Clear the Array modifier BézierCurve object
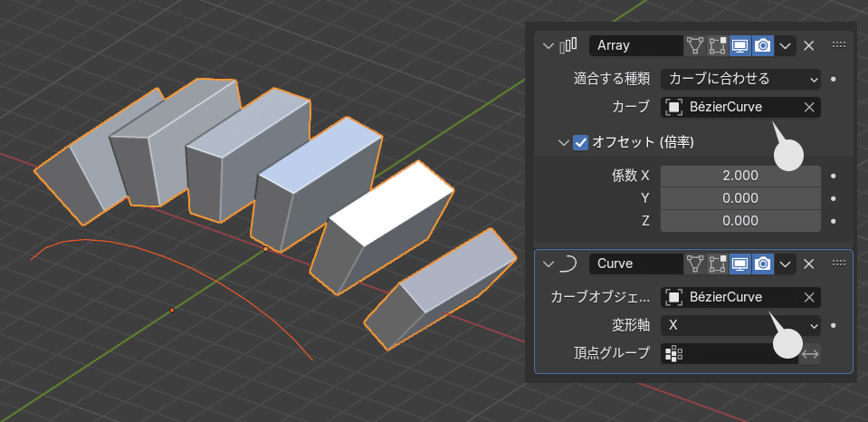The height and width of the screenshot is (422, 868). click(x=809, y=108)
